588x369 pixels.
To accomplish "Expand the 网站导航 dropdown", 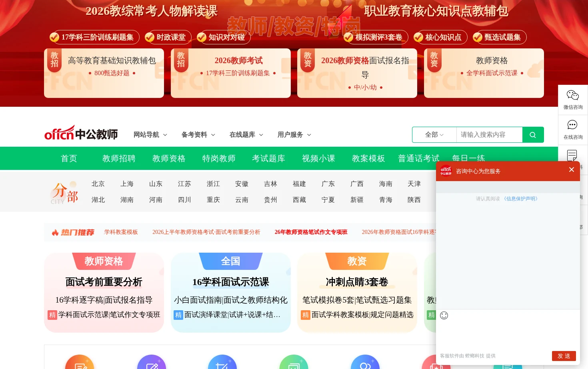I will (x=150, y=135).
